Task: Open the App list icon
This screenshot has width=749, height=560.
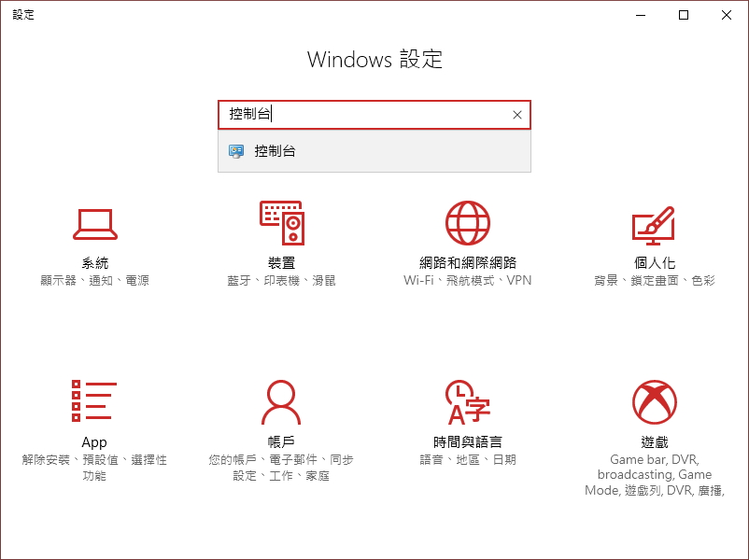Action: [x=94, y=401]
